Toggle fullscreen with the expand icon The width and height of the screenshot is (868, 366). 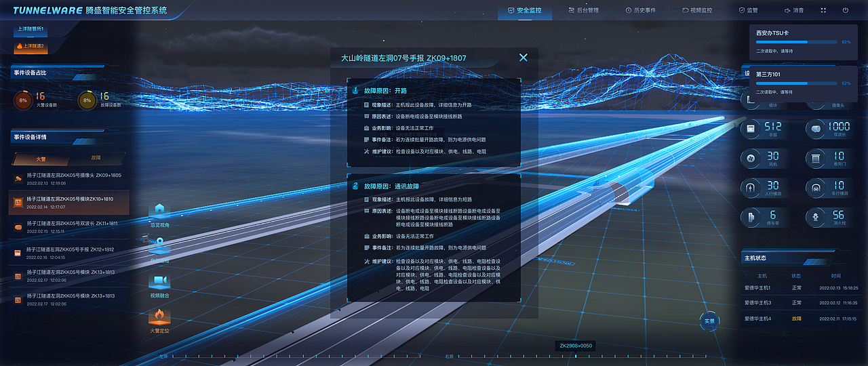[823, 10]
